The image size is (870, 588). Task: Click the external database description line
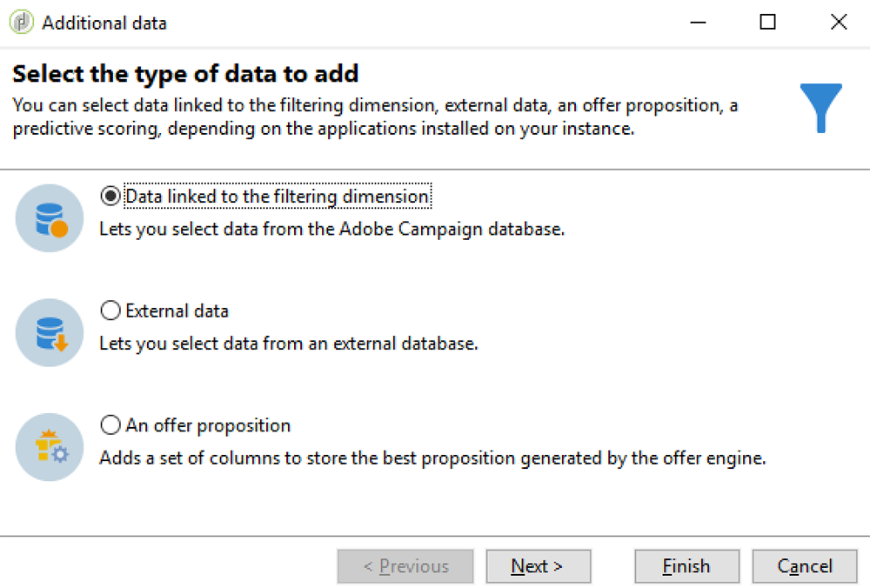pyautogui.click(x=288, y=344)
